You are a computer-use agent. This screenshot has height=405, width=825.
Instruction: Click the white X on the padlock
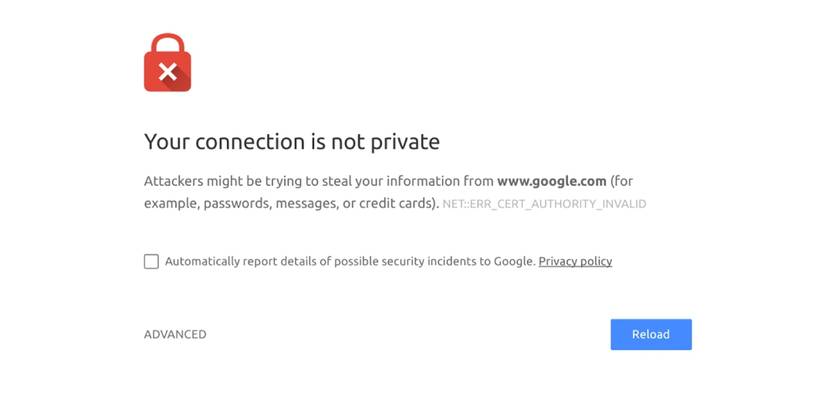coord(167,71)
